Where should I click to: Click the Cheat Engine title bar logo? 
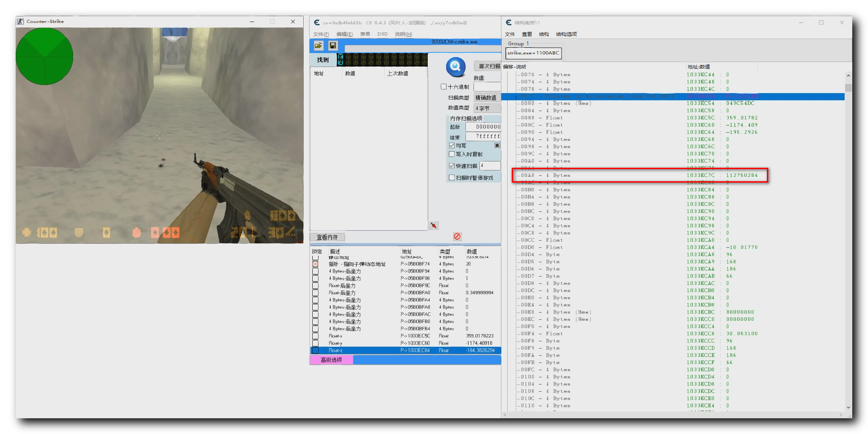[x=317, y=22]
